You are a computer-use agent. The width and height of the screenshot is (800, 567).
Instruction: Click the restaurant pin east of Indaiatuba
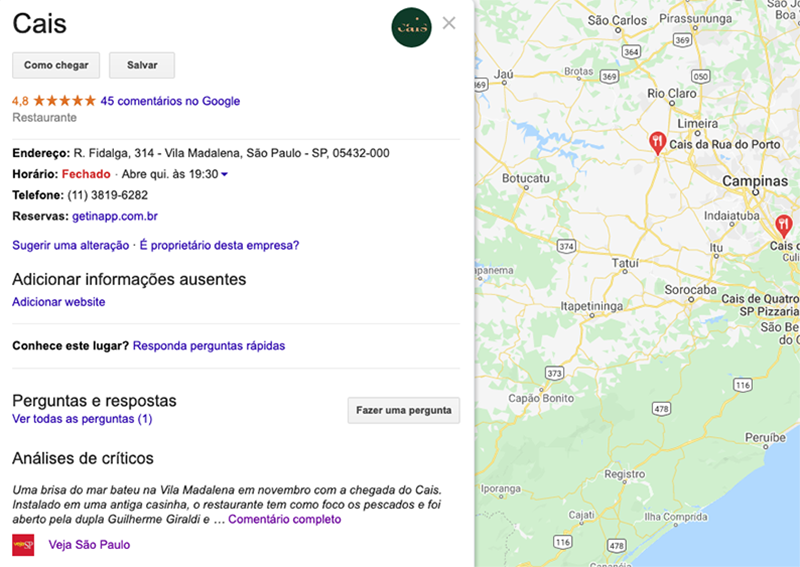point(783,225)
